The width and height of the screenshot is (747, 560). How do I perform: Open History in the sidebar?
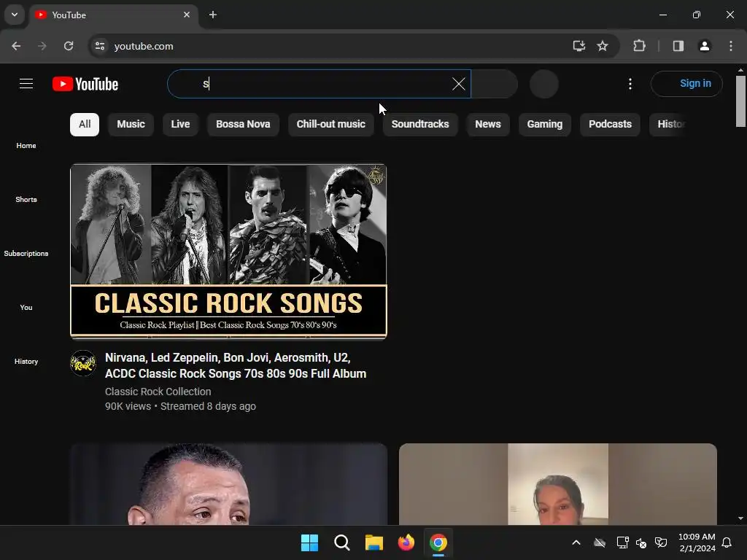[26, 361]
